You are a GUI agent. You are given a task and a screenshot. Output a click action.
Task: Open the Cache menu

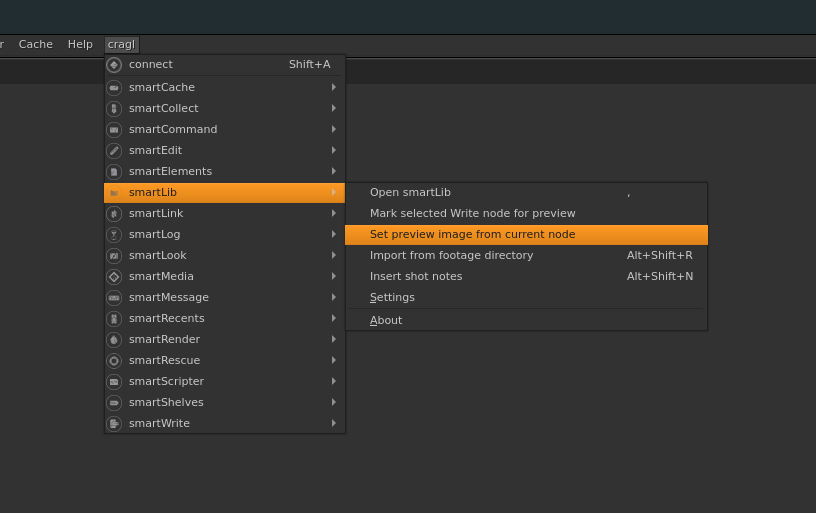coord(36,44)
